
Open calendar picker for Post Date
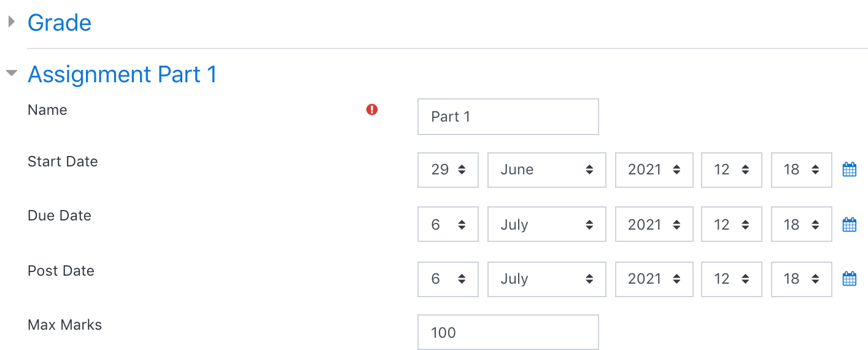pyautogui.click(x=850, y=279)
